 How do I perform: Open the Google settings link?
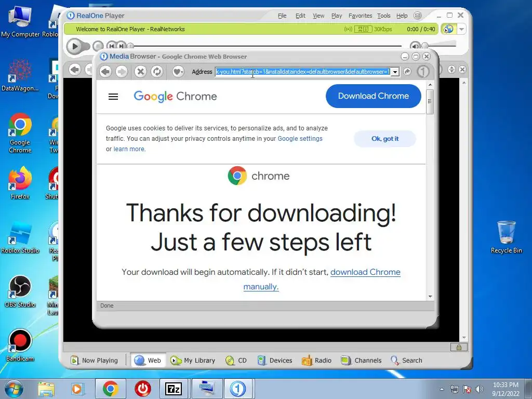[300, 138]
